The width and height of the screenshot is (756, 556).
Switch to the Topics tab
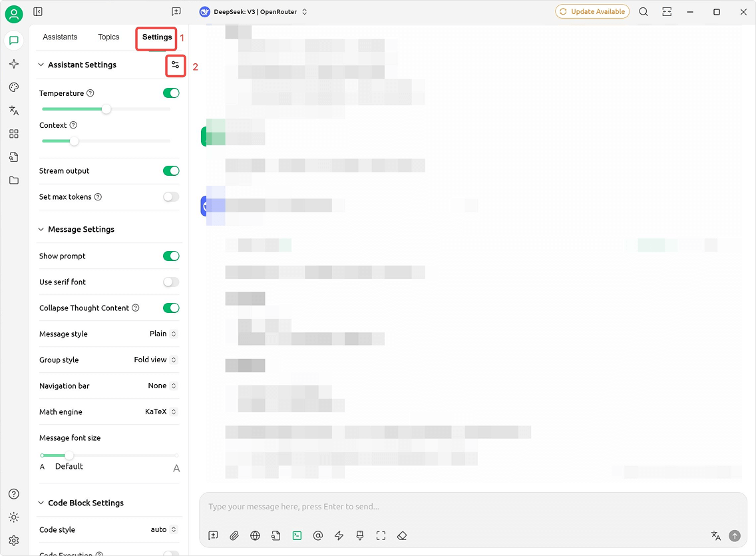pos(108,37)
